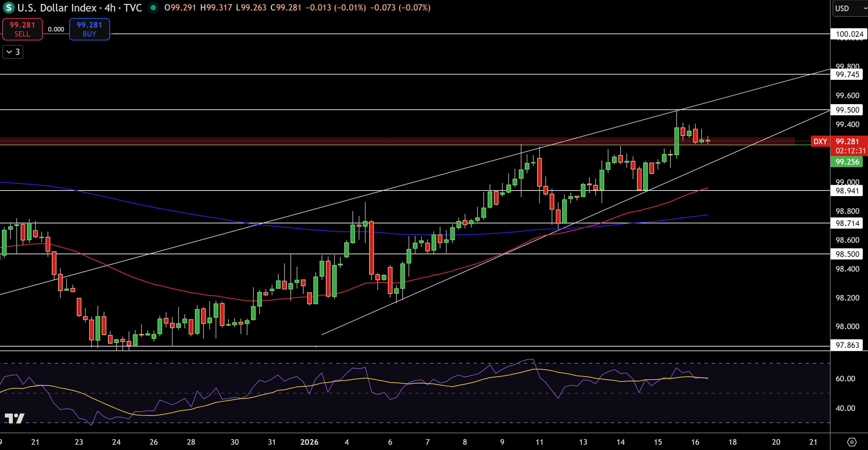Click the 60.00 RSI scale label
Image resolution: width=868 pixels, height=450 pixels.
point(845,379)
